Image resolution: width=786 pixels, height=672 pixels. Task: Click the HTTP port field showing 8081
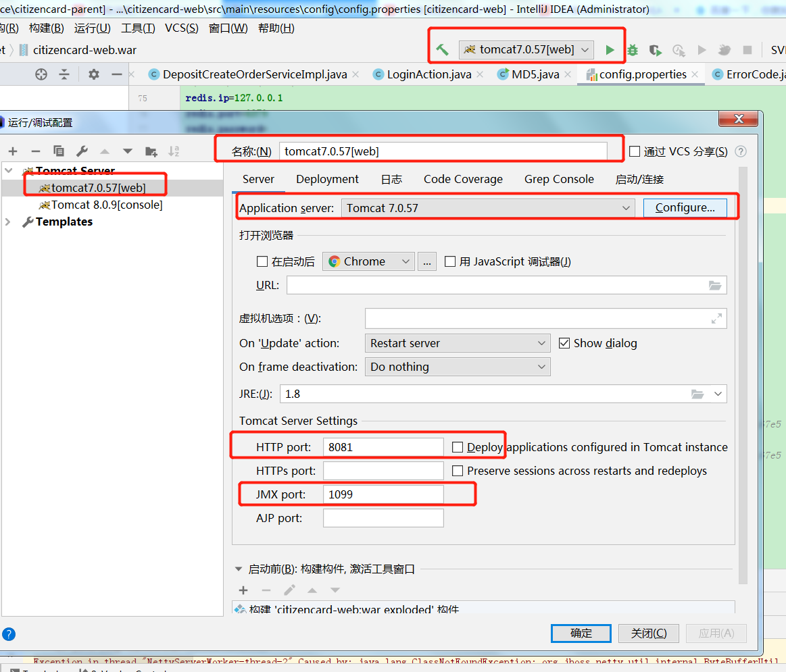point(383,447)
